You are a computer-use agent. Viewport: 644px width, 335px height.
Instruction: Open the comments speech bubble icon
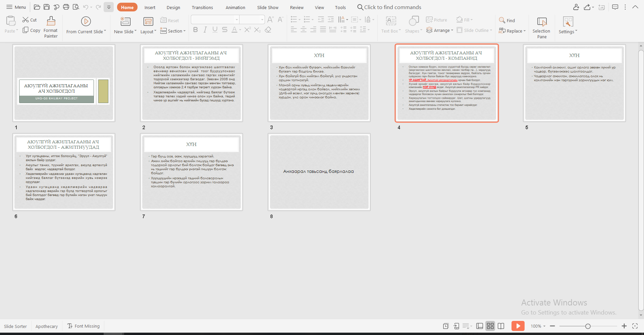click(615, 7)
